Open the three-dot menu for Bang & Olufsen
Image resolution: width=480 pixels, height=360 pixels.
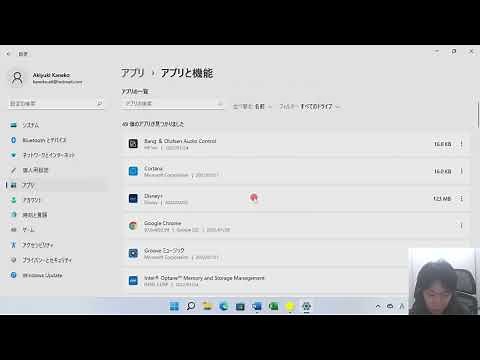point(462,144)
